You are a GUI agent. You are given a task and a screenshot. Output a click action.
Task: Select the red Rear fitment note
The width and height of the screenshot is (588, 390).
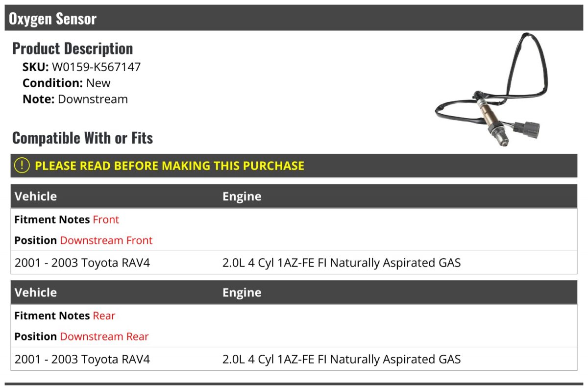104,316
